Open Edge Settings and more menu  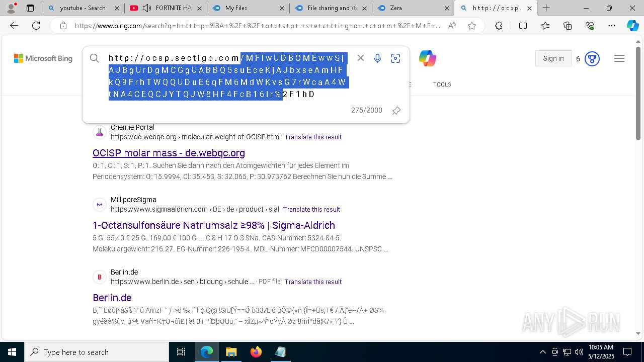[x=612, y=26]
